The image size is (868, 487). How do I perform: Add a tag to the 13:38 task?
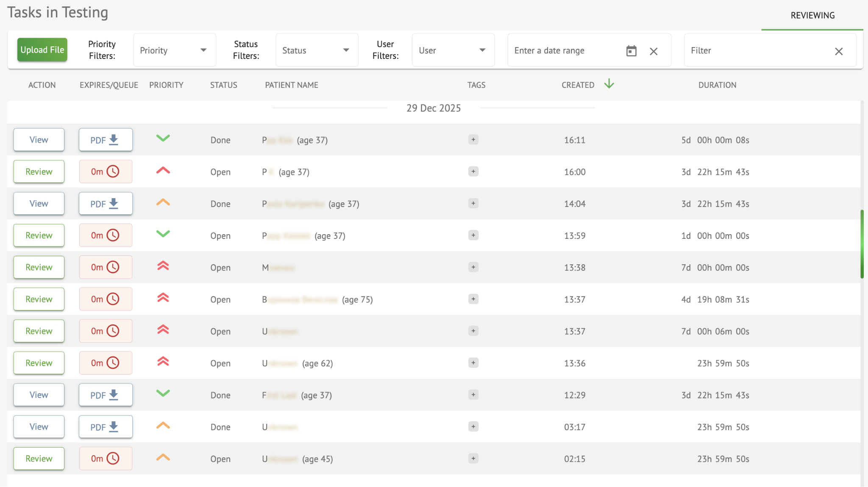pos(473,267)
